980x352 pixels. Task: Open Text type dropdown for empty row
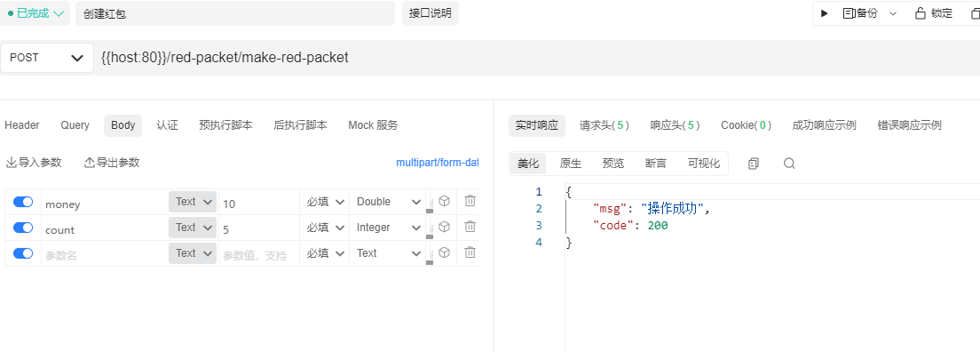pyautogui.click(x=193, y=253)
